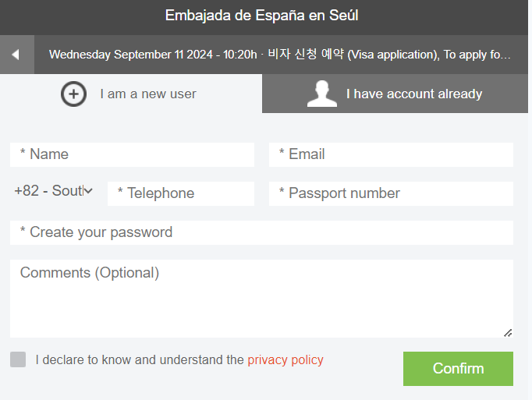Tick the privacy policy declaration checkbox
The width and height of the screenshot is (532, 400).
click(18, 359)
